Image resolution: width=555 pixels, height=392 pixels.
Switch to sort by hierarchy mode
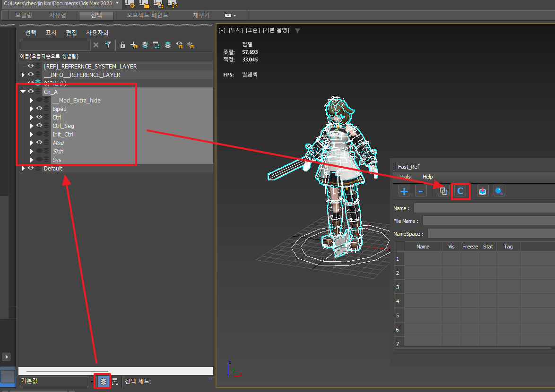(115, 381)
